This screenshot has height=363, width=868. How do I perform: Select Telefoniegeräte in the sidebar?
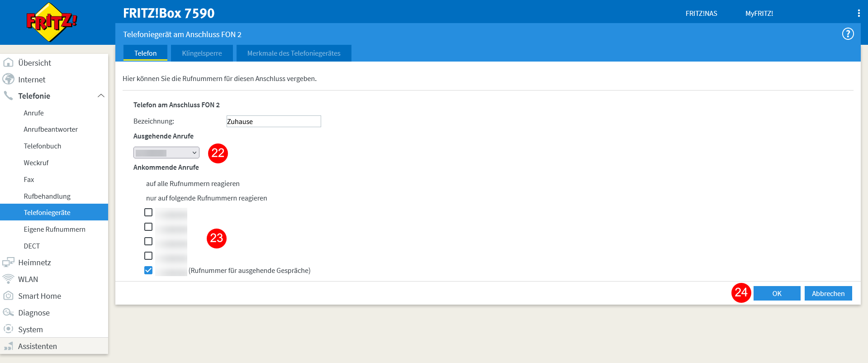coord(54,212)
